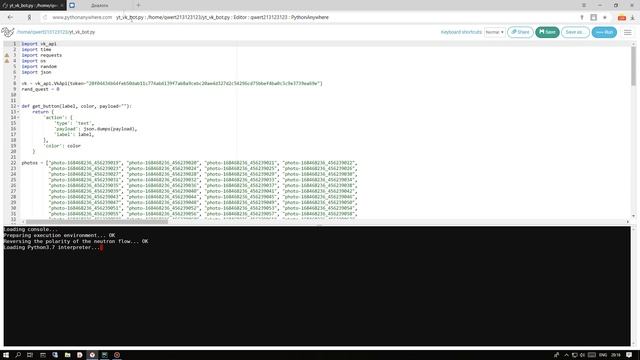Click the editor vertical scrollbar thumb
Viewport: 640px width, 360px height.
(633, 65)
